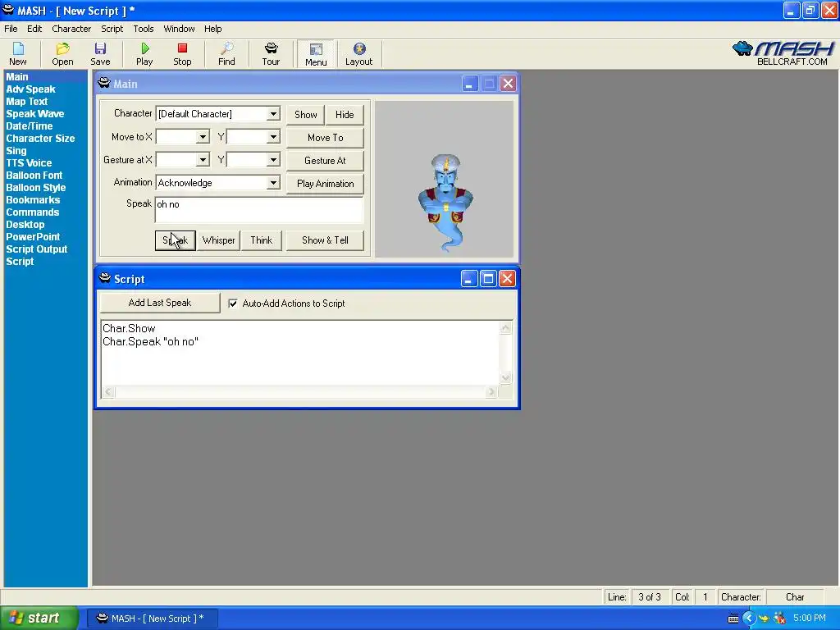
Task: Halt playback with the Stop icon
Action: [182, 54]
